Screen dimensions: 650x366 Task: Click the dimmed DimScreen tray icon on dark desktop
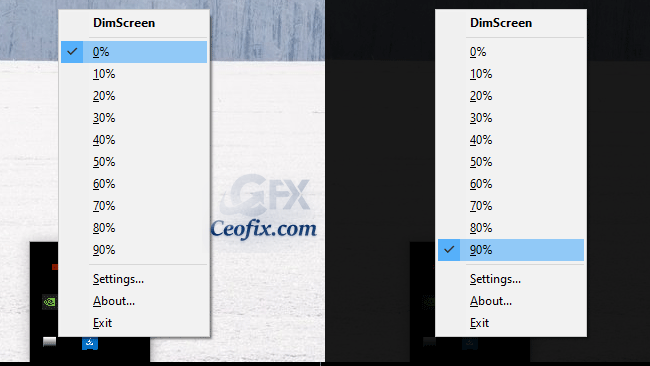click(470, 343)
